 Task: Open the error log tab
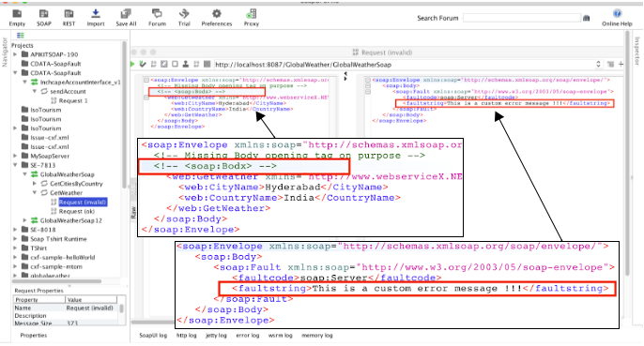coord(248,336)
